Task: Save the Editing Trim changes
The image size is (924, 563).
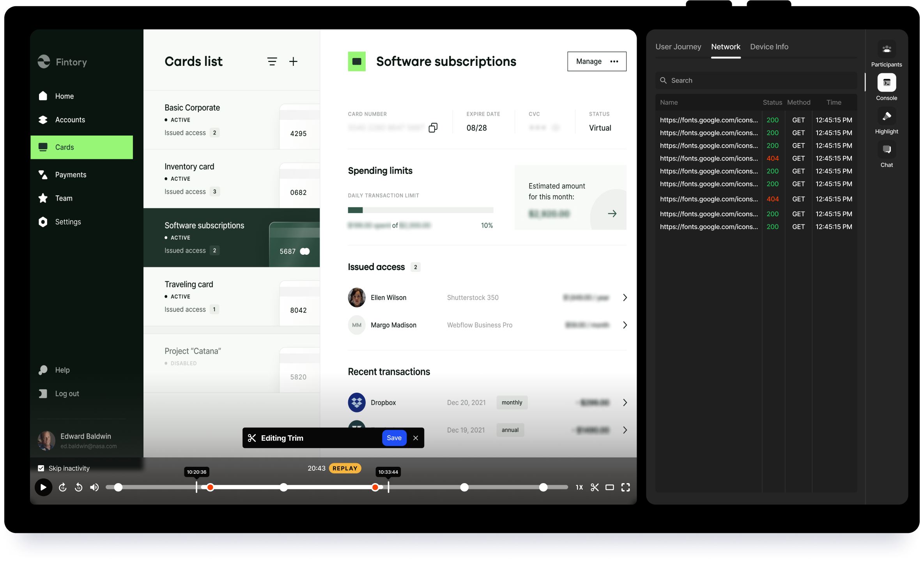Action: (394, 438)
